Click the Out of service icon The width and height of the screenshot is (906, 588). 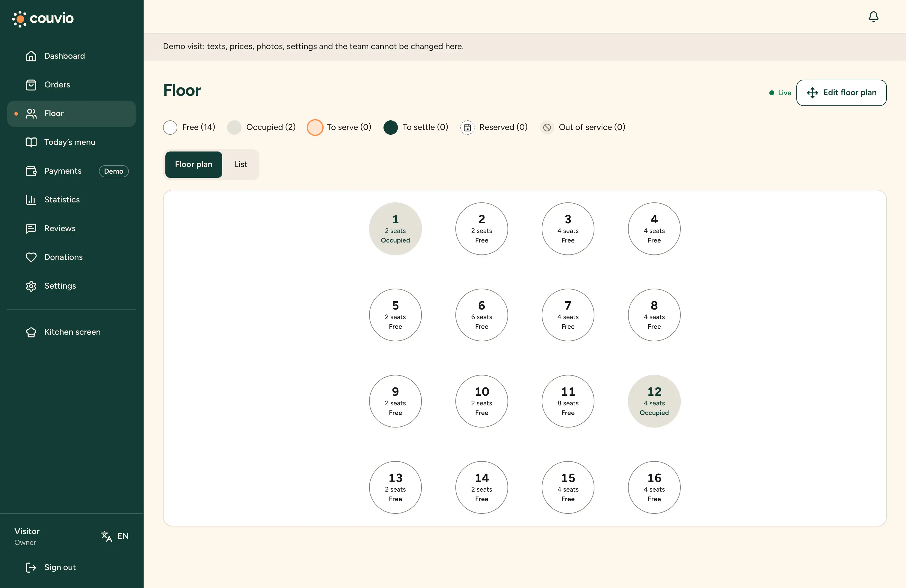point(547,128)
